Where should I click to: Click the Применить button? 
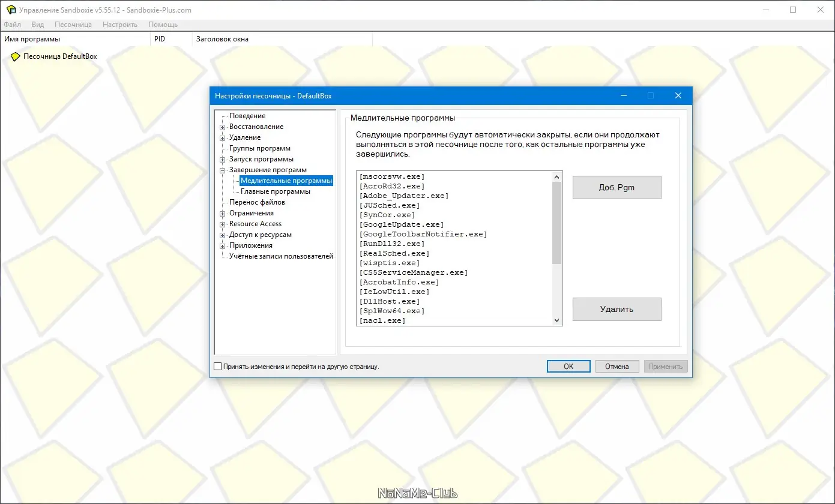point(666,366)
